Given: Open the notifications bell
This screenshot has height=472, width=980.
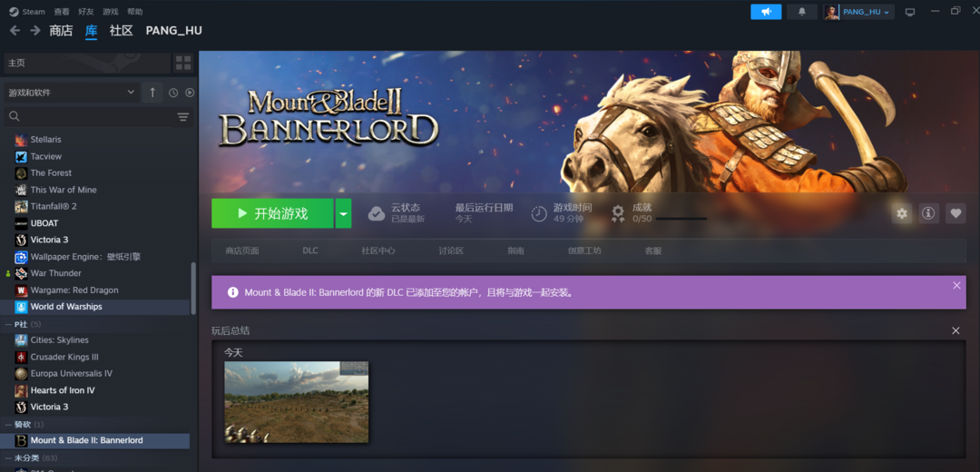Looking at the screenshot, I should coord(801,12).
